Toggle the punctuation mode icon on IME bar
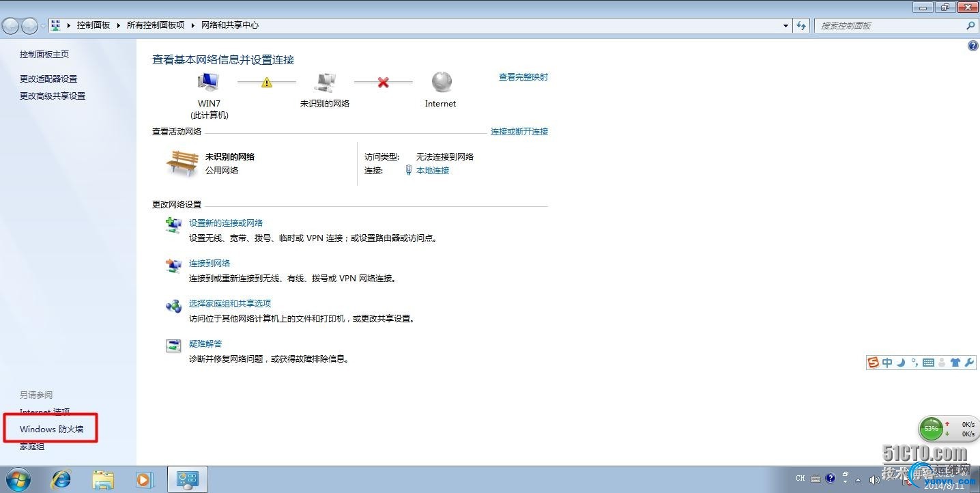 pos(914,363)
